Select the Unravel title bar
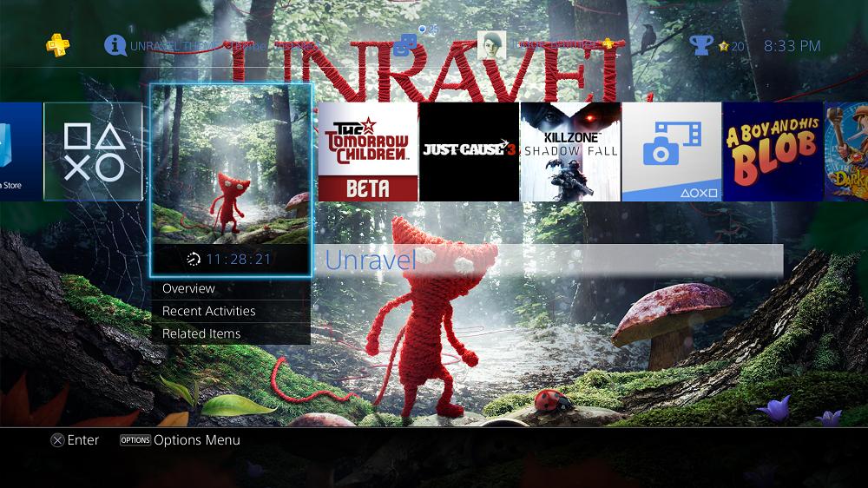The width and height of the screenshot is (868, 488). (x=549, y=260)
